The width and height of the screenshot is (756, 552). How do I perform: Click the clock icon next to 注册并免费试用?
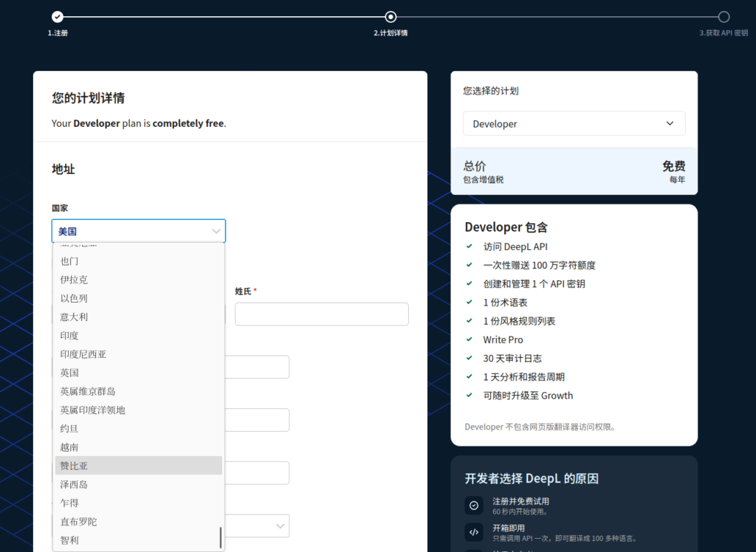474,506
